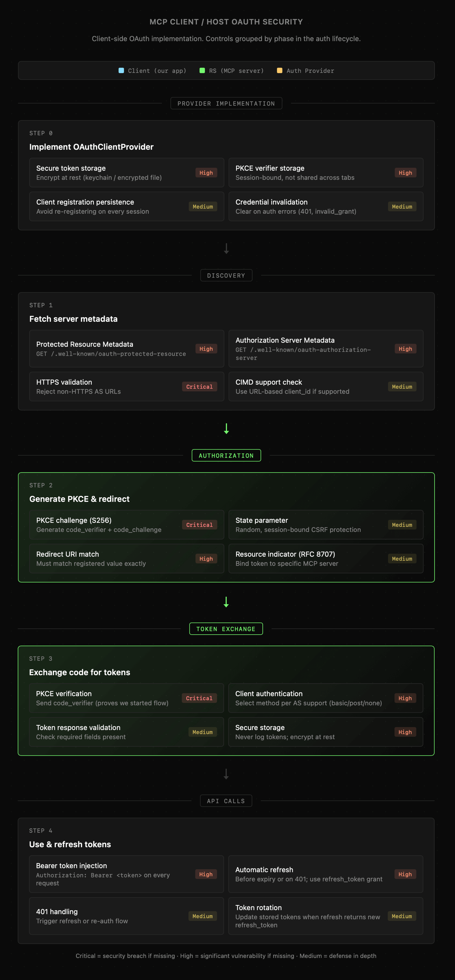Select the DISCOVERY phase label
Viewport: 455px width, 980px height.
coord(226,275)
